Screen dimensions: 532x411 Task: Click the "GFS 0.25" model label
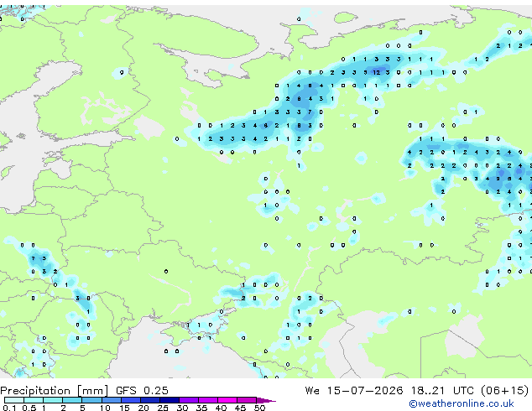pos(142,391)
